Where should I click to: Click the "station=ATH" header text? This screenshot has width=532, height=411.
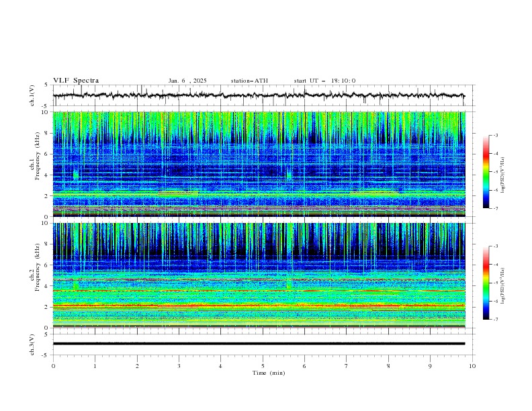pos(249,81)
